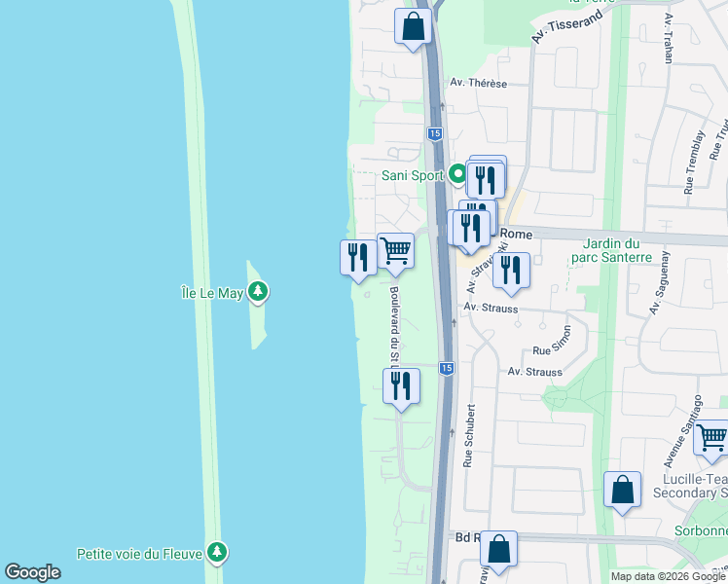
Task: Click the Avenue Santiago street label
Action: point(682,431)
